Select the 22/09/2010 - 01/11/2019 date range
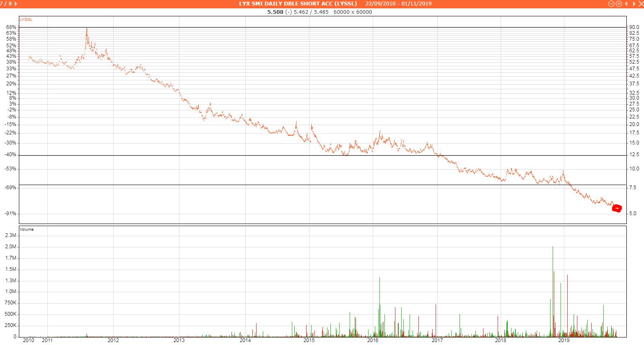The height and width of the screenshot is (345, 644). tap(398, 4)
